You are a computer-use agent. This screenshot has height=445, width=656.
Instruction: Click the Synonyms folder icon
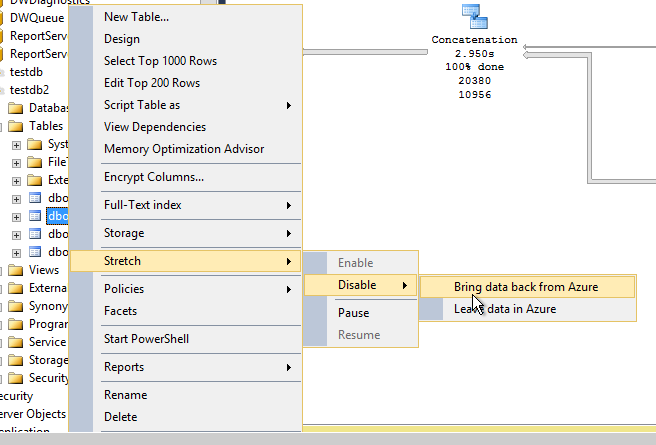click(x=16, y=306)
